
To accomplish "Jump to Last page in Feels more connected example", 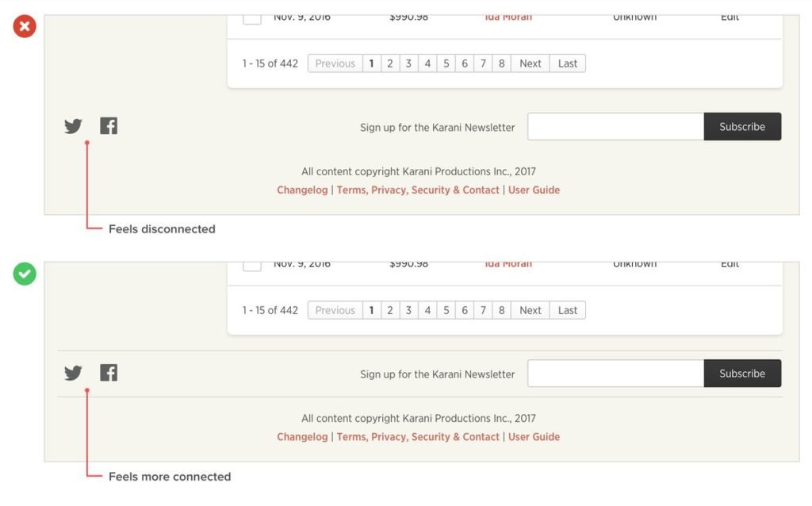I will 568,310.
